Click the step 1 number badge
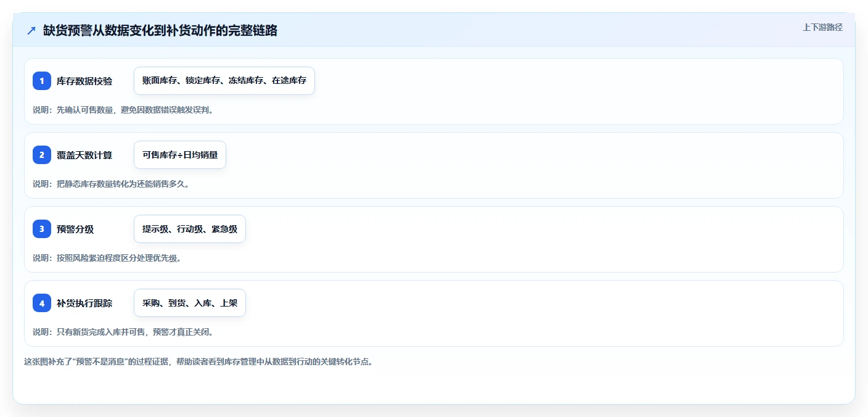The height and width of the screenshot is (417, 868). [42, 81]
